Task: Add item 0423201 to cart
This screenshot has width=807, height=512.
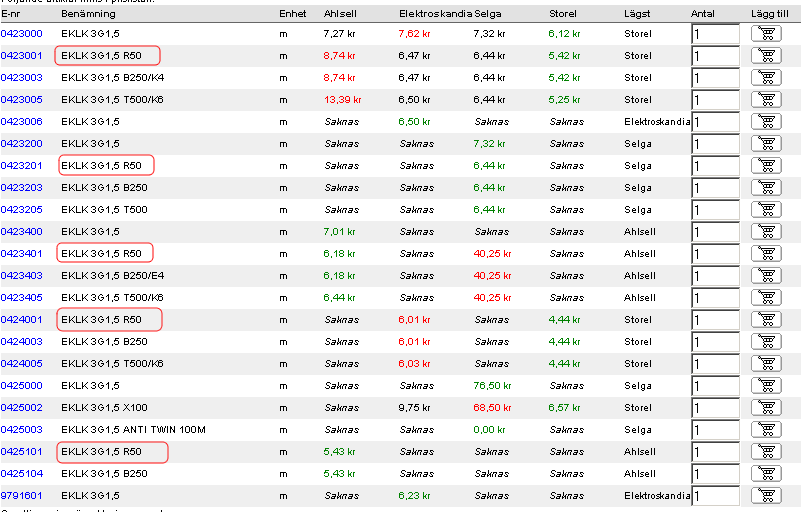Action: coord(766,166)
